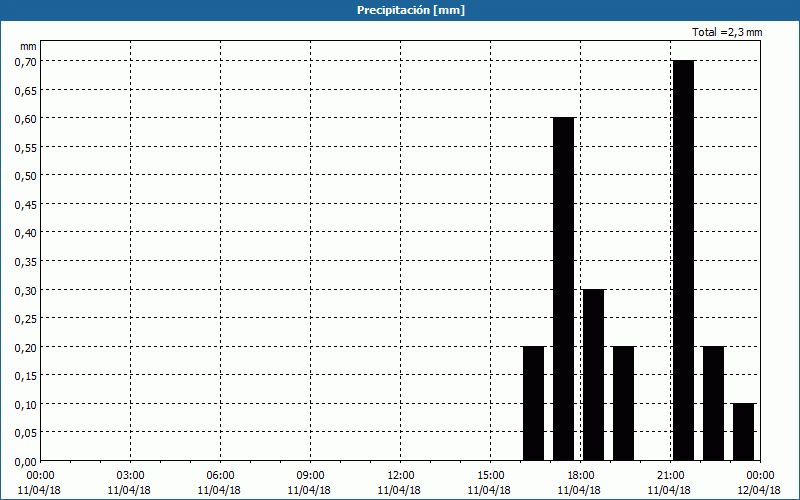Click the last bar reaching 0,10
The width and height of the screenshot is (800, 500).
[744, 432]
